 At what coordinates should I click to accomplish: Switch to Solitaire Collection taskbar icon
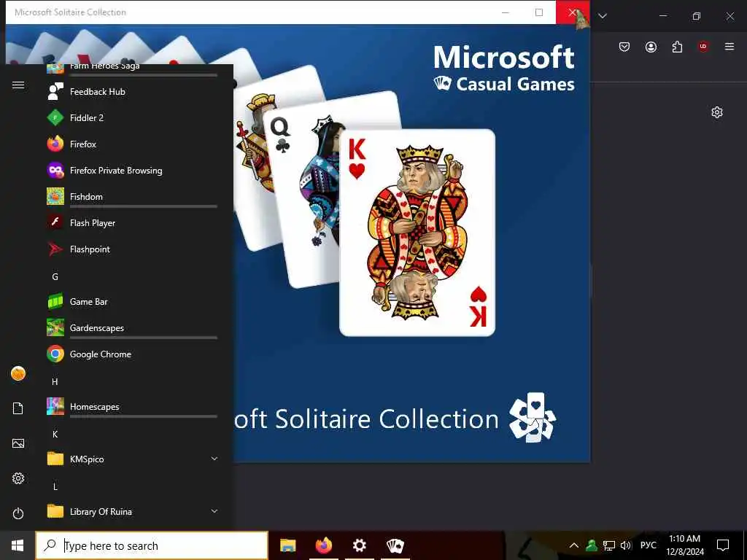tap(395, 545)
